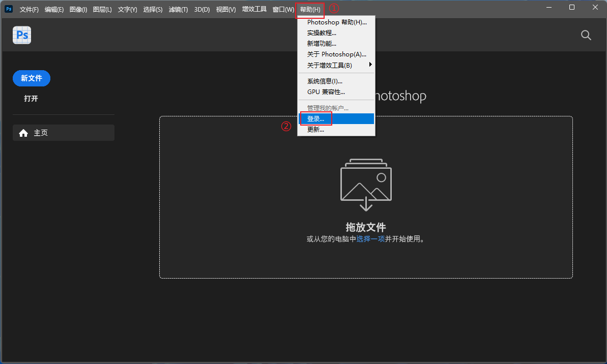
Task: Choose 更新... in the Help menu
Action: click(x=336, y=130)
